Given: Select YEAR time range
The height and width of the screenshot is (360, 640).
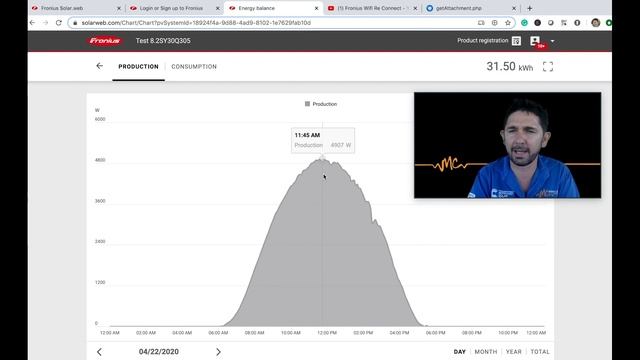Looking at the screenshot, I should (513, 351).
